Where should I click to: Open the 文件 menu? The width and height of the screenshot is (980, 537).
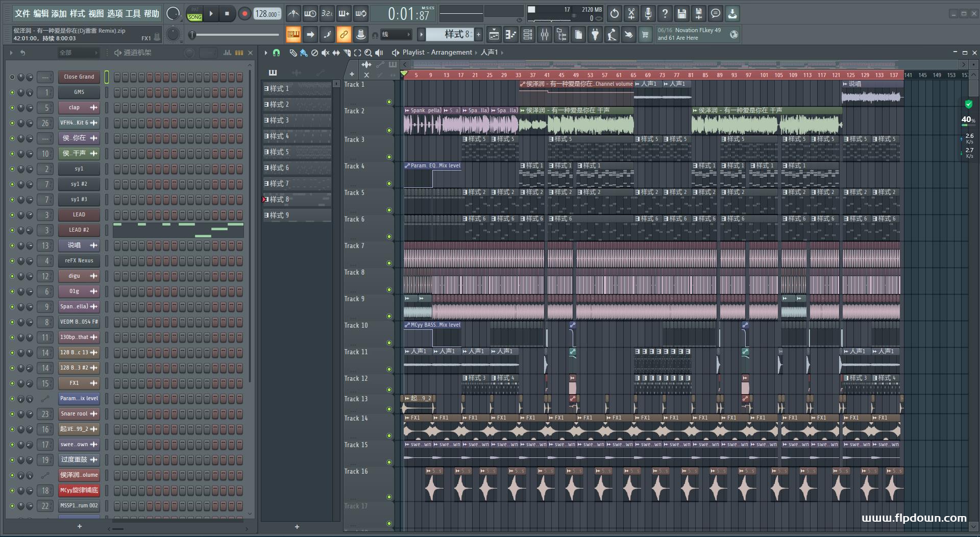tap(22, 14)
